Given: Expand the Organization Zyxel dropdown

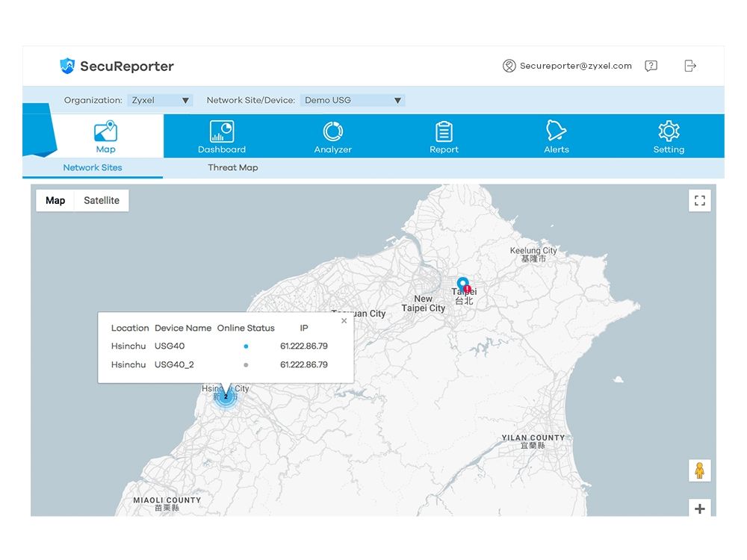Looking at the screenshot, I should pos(160,101).
